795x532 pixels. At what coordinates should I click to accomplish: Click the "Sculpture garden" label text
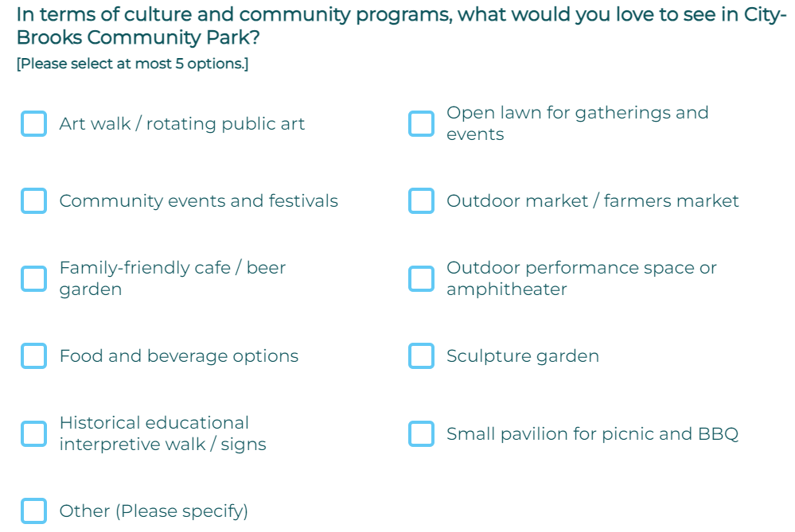pyautogui.click(x=522, y=356)
